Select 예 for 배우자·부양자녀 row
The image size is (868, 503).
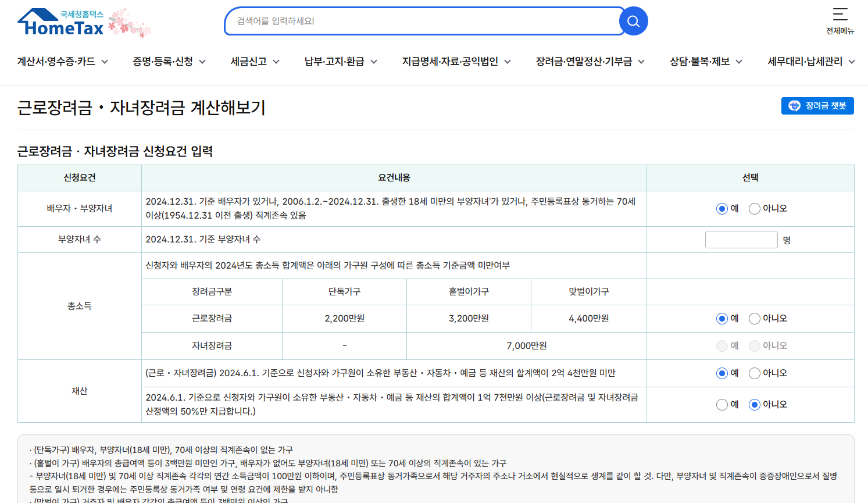pos(722,209)
